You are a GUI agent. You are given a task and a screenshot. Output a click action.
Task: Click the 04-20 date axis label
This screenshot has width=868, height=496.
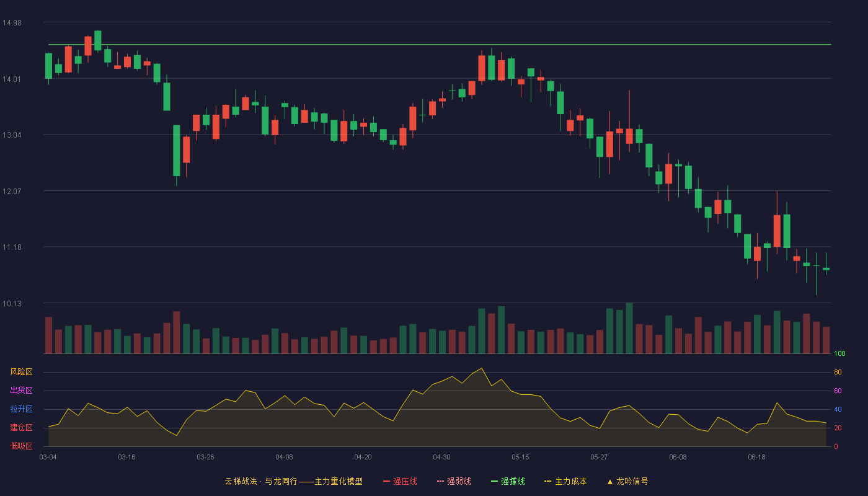(363, 457)
